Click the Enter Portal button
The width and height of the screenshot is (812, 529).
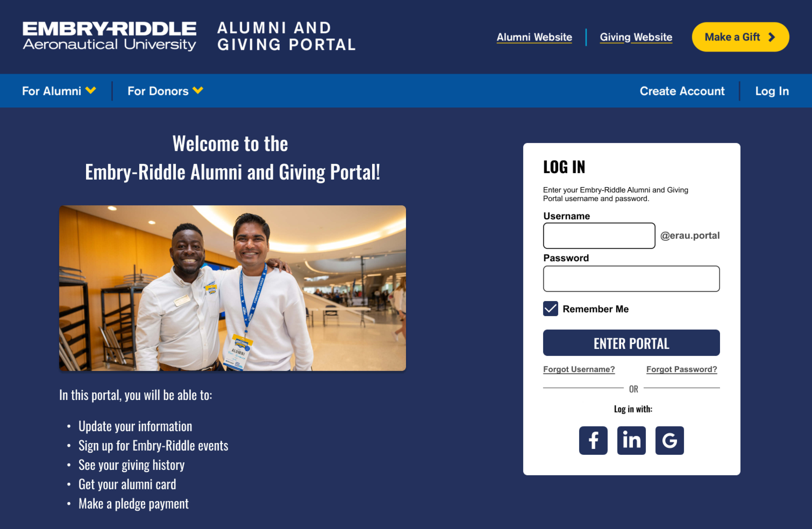point(631,343)
